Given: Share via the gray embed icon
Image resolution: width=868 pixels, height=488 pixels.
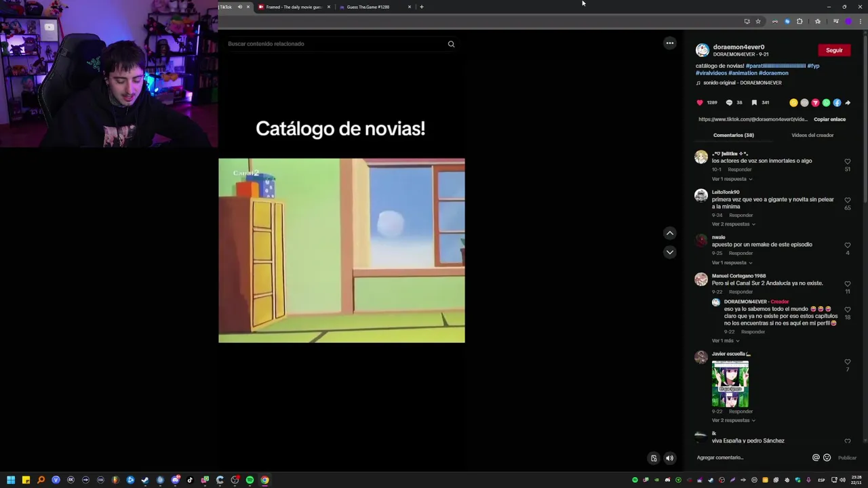Looking at the screenshot, I should 804,103.
